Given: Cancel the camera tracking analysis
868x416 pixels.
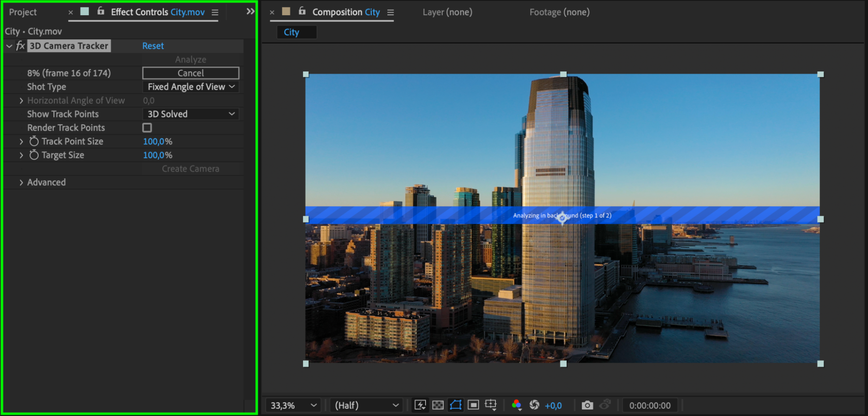Looking at the screenshot, I should click(x=191, y=73).
